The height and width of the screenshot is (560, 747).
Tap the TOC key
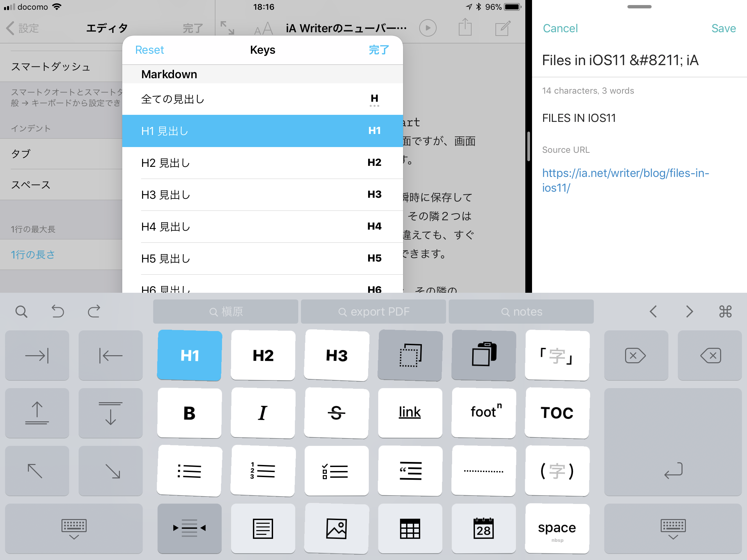click(557, 413)
